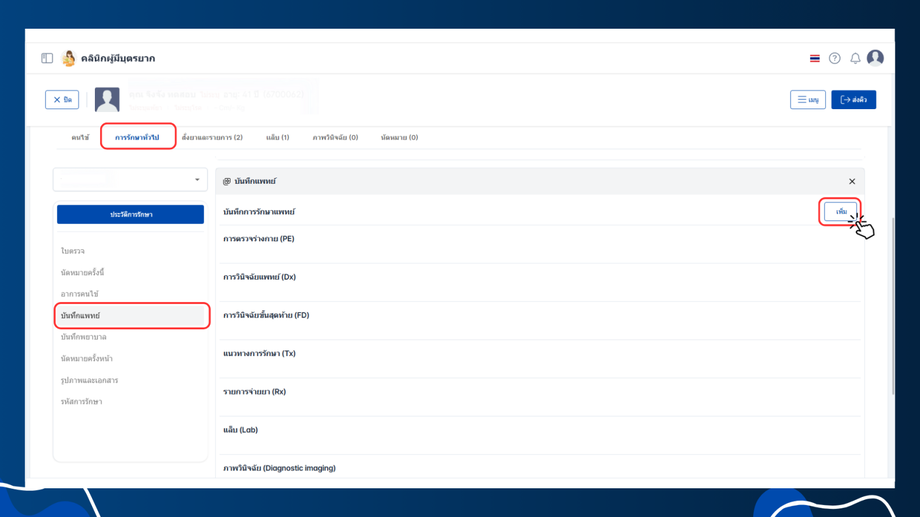Select นัดหมายครั้งหน้า in the side list

86,359
